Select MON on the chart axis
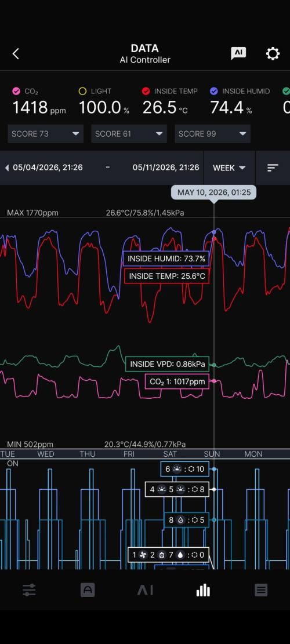Screen dimensions: 290x644 (x=253, y=454)
